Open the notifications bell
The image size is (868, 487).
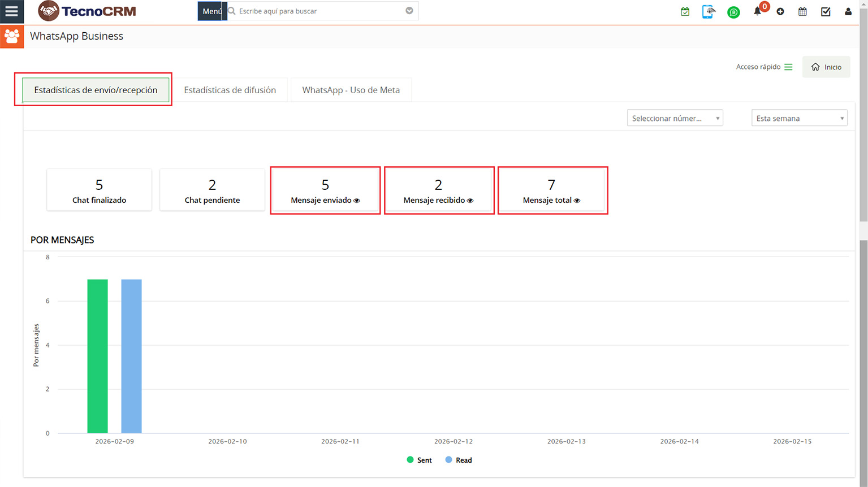point(757,11)
